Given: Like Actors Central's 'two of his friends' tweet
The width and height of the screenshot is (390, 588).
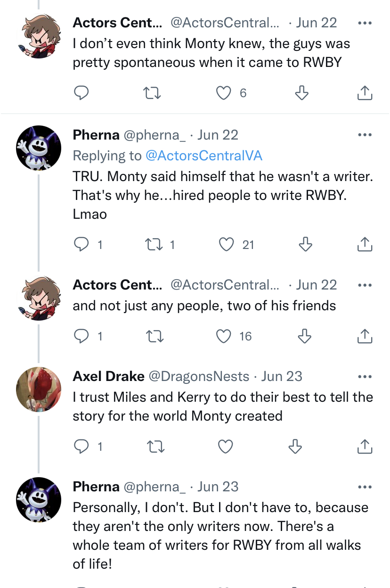Looking at the screenshot, I should pyautogui.click(x=224, y=336).
